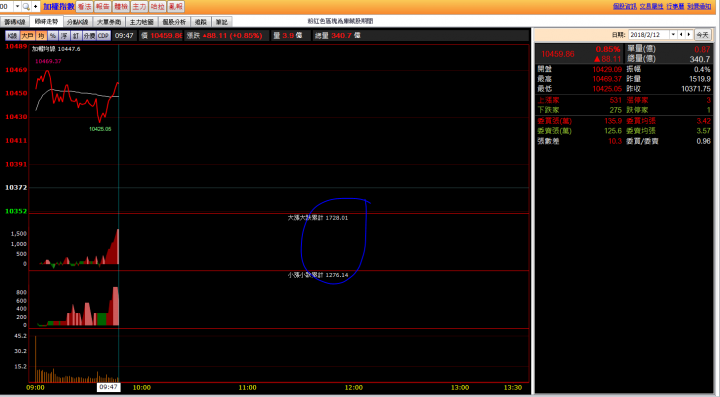Switch to the 籌碼K線 tab
This screenshot has height=397, width=720.
(x=15, y=22)
